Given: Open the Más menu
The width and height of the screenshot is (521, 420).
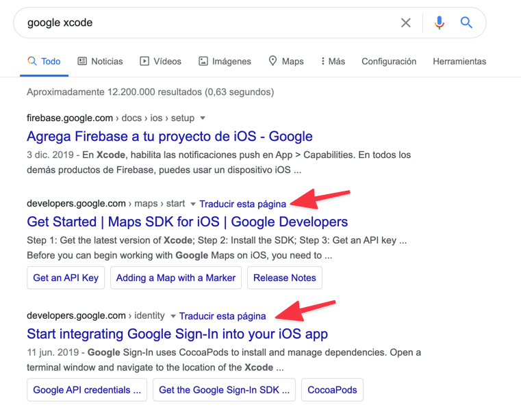Looking at the screenshot, I should click(333, 62).
